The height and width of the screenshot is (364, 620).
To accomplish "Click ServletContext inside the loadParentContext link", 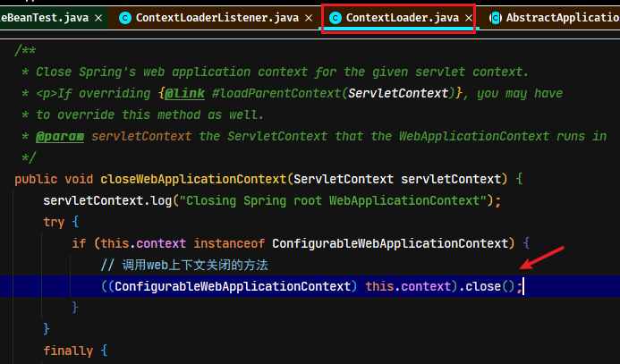I will pyautogui.click(x=398, y=93).
